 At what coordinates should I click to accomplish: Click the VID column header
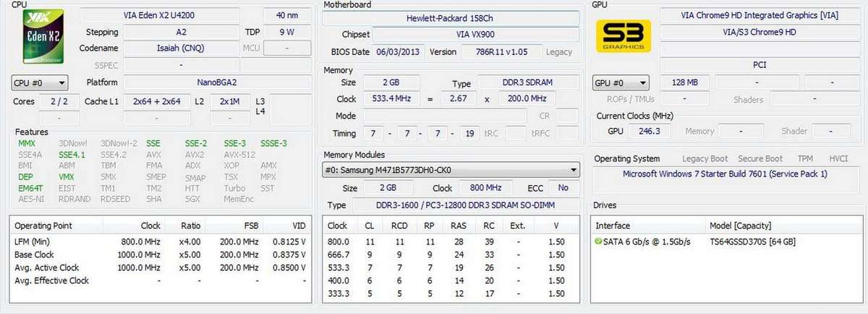pos(298,226)
